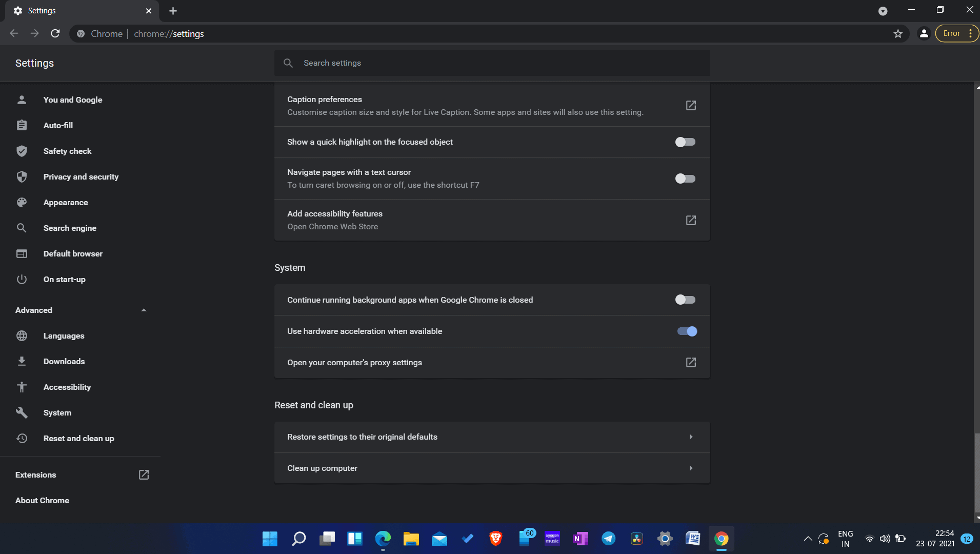This screenshot has height=554, width=980.
Task: Open File Explorer from the taskbar
Action: (x=411, y=538)
